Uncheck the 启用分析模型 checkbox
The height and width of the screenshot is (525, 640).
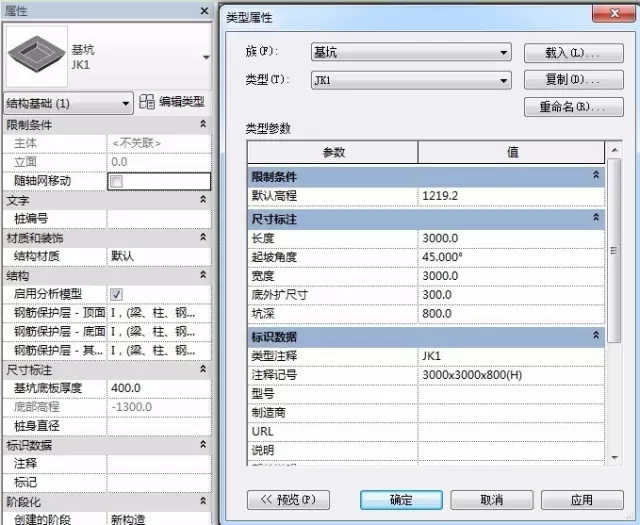(116, 294)
